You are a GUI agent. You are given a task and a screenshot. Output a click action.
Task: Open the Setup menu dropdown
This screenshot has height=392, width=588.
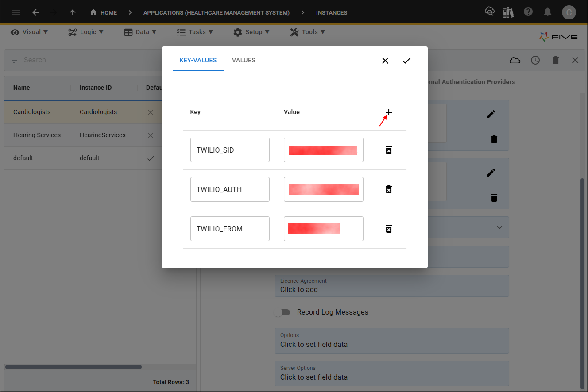[251, 32]
